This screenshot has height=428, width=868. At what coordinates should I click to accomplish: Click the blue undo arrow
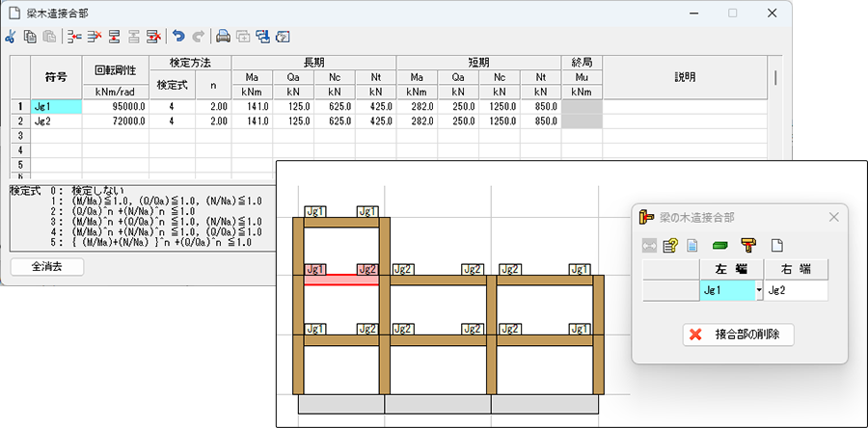tap(178, 37)
